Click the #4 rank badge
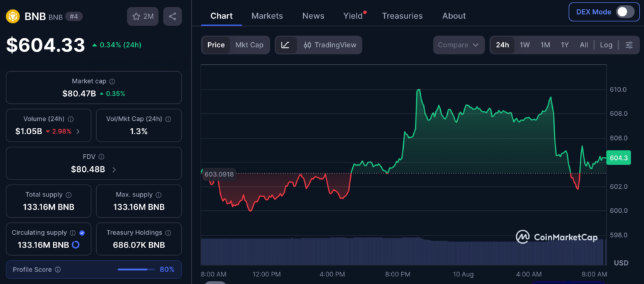This screenshot has width=644, height=284. click(74, 17)
